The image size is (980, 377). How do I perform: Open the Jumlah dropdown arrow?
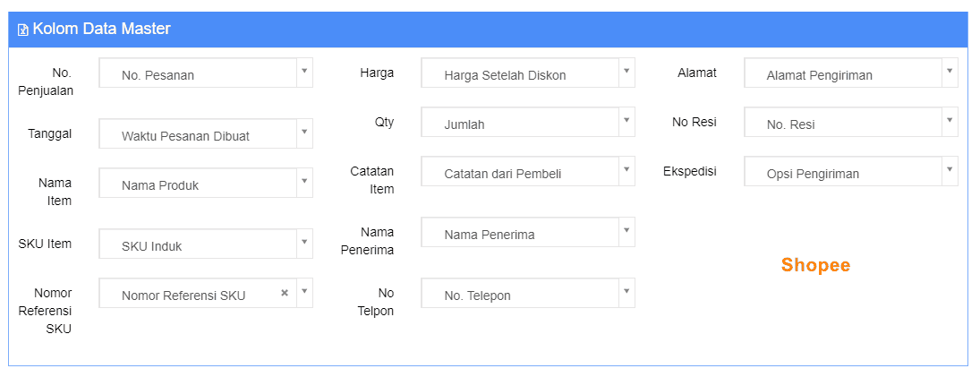click(626, 120)
